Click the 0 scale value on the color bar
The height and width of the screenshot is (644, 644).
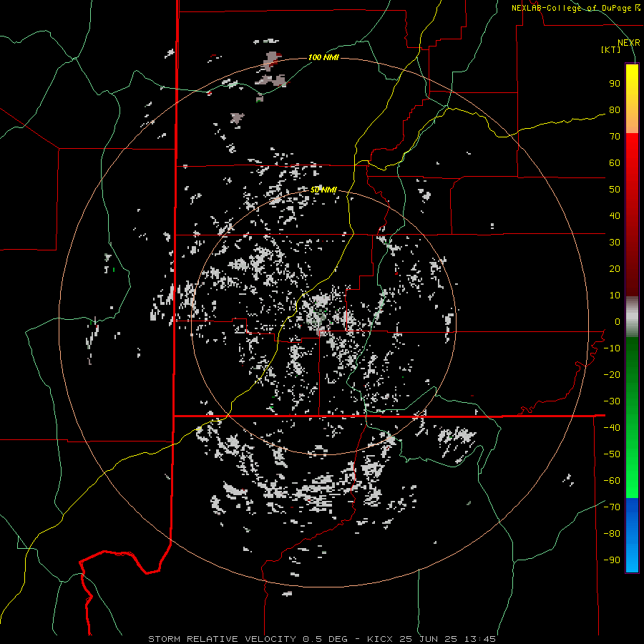[x=617, y=322]
